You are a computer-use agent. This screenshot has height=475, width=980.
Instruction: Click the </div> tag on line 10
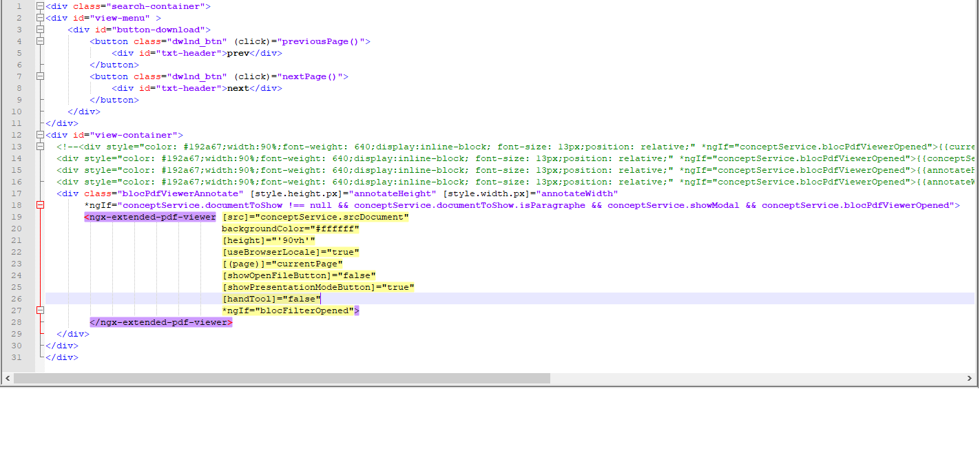point(83,112)
